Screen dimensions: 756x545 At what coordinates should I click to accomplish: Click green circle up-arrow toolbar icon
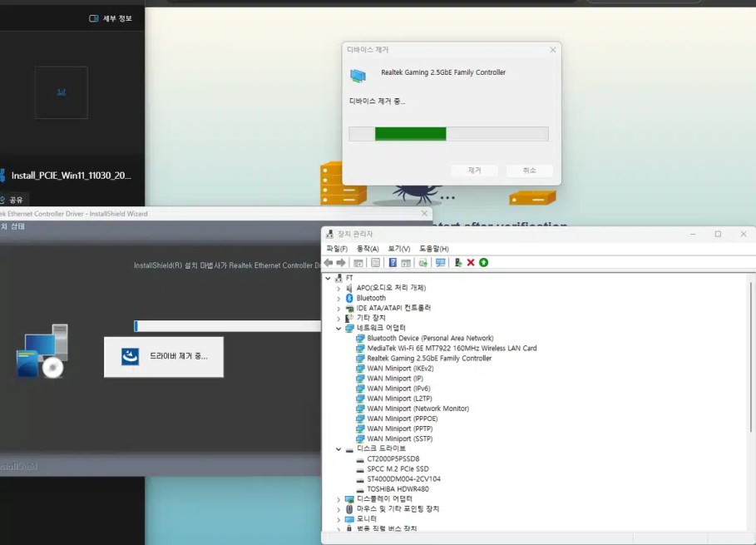coord(483,262)
